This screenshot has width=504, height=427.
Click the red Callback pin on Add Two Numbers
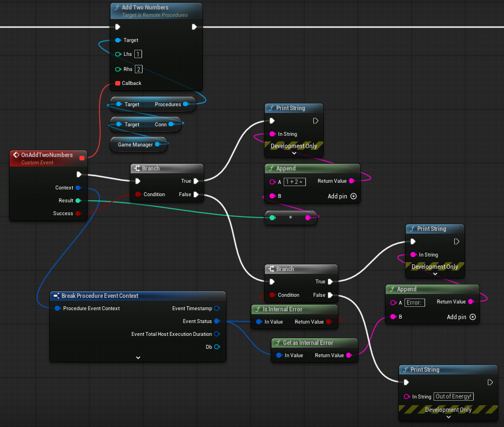tap(117, 83)
